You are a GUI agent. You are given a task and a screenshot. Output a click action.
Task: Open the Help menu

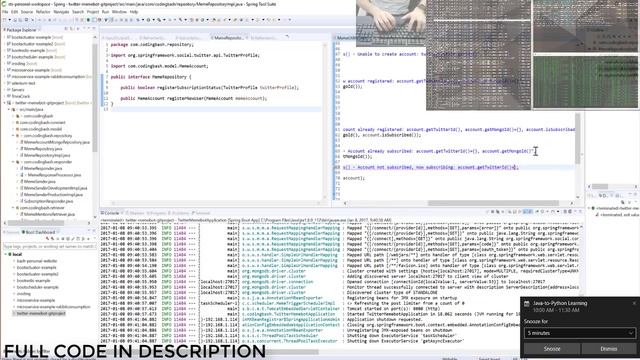pos(133,12)
